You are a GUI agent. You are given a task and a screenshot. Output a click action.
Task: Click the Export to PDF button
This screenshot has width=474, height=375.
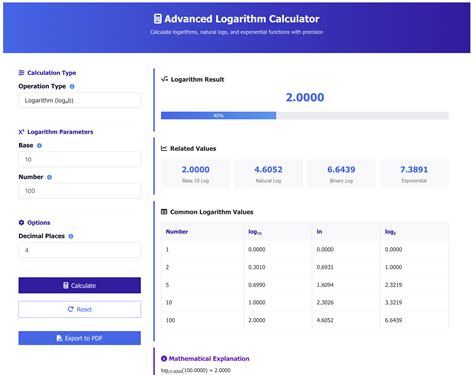point(80,338)
